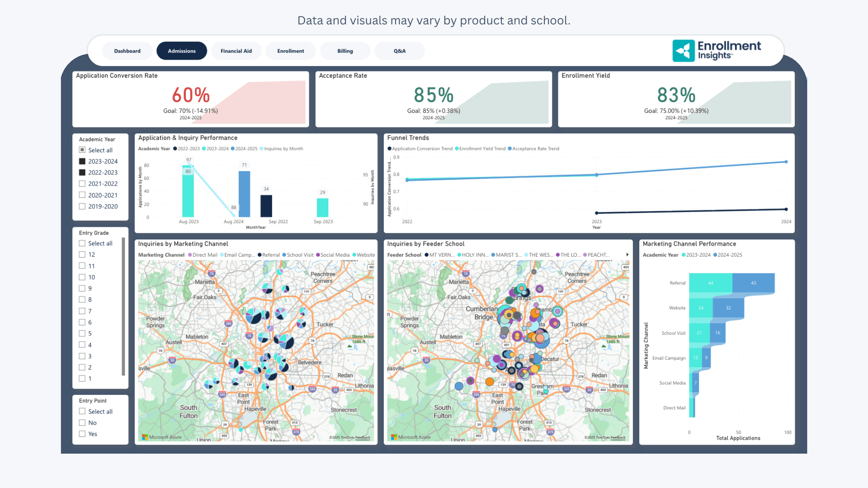Image resolution: width=868 pixels, height=488 pixels.
Task: Enable the Entry Point Yes checkbox
Action: click(82, 434)
